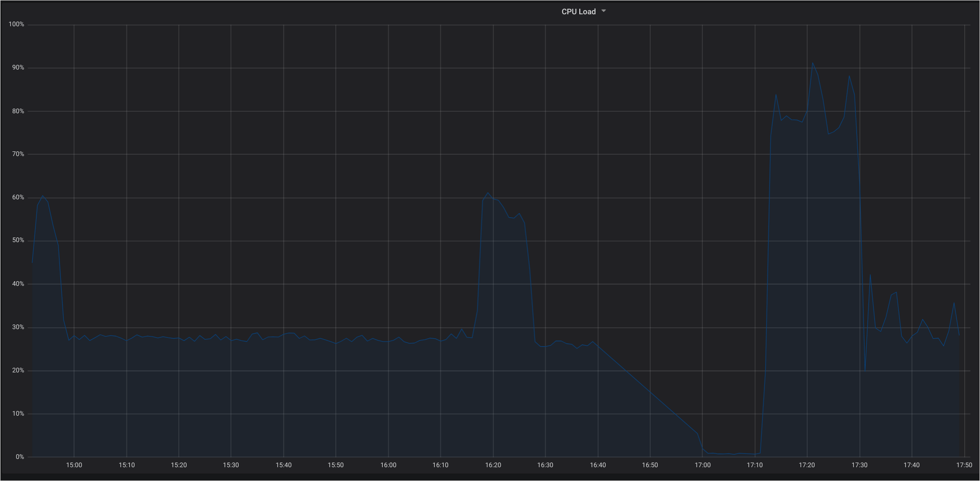This screenshot has height=481, width=980.
Task: Click the 30% y-axis label
Action: [x=18, y=327]
